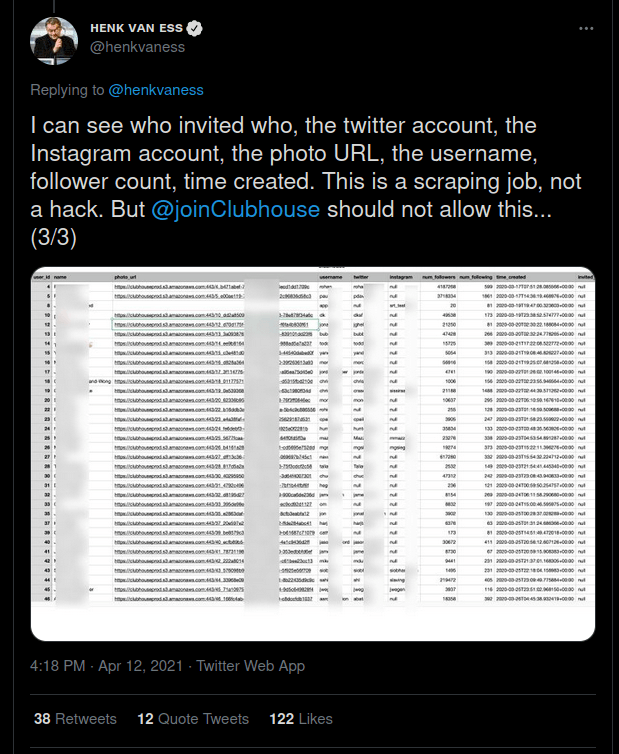View the 12 Quote Tweets list
Image resolution: width=619 pixels, height=754 pixels.
(192, 718)
